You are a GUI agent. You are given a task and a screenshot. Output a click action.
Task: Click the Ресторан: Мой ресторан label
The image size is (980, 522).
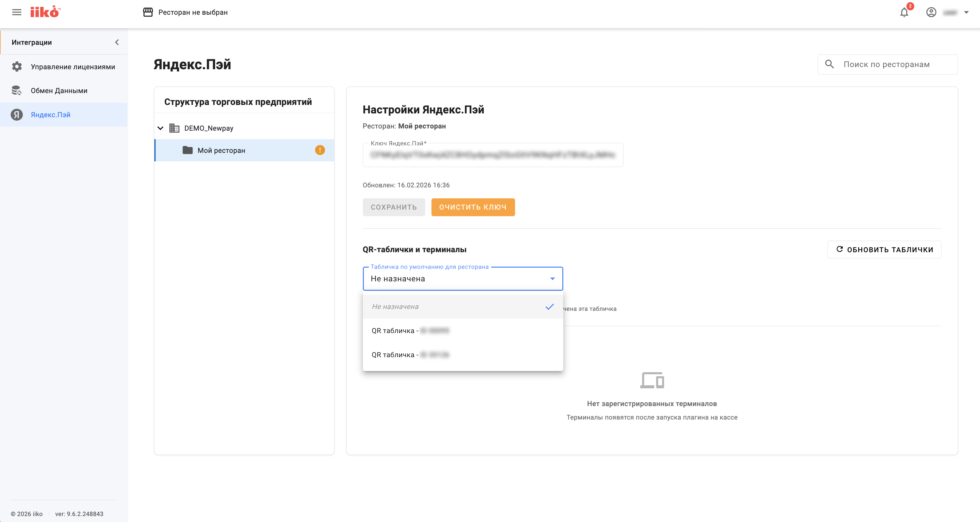[x=404, y=126]
